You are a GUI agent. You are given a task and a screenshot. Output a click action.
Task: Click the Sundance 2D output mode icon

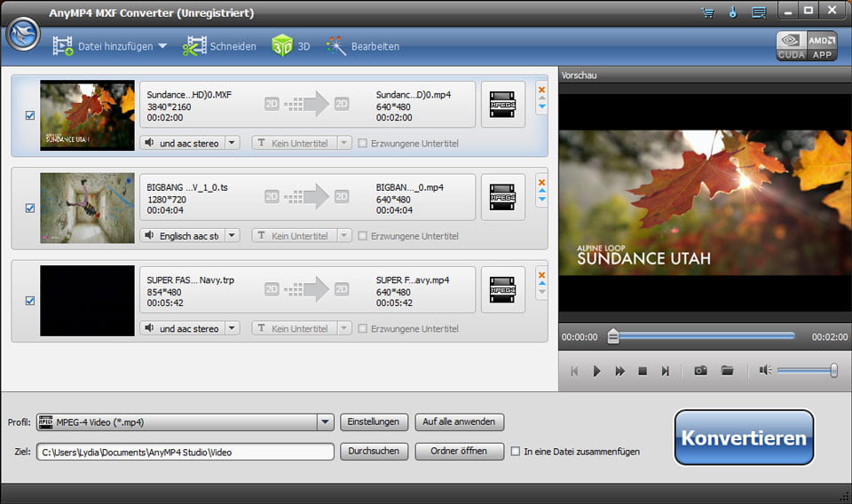pos(341,104)
